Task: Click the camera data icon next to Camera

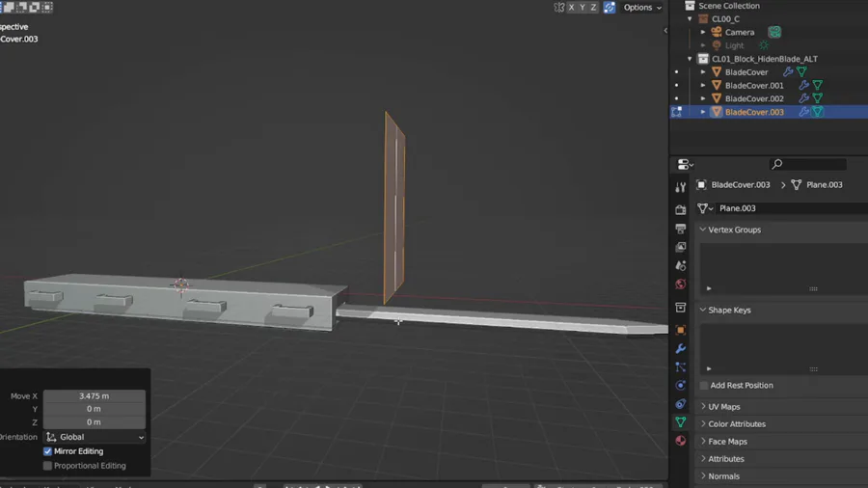Action: click(x=774, y=32)
